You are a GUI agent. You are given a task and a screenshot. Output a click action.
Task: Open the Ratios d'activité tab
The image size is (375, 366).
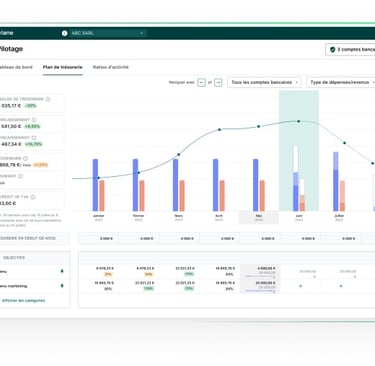click(x=111, y=67)
